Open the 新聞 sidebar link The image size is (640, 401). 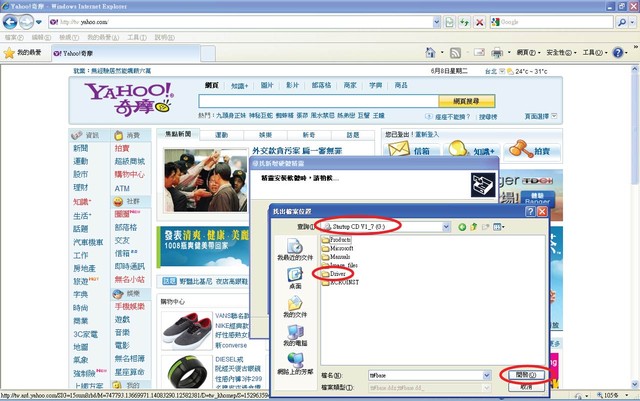80,148
